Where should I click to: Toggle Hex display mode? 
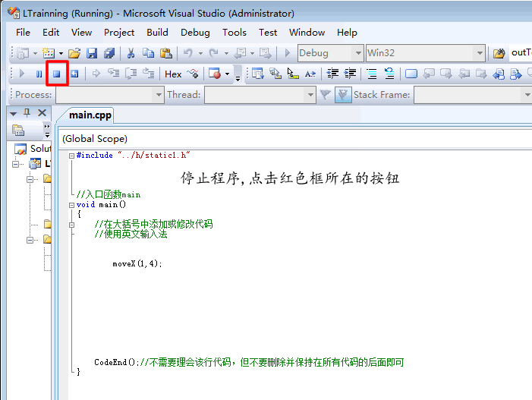click(x=173, y=74)
